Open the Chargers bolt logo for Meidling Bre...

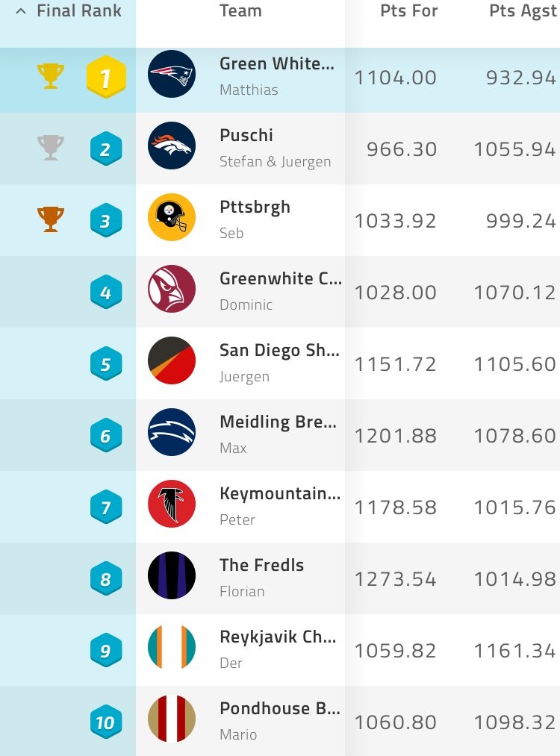[x=172, y=432]
